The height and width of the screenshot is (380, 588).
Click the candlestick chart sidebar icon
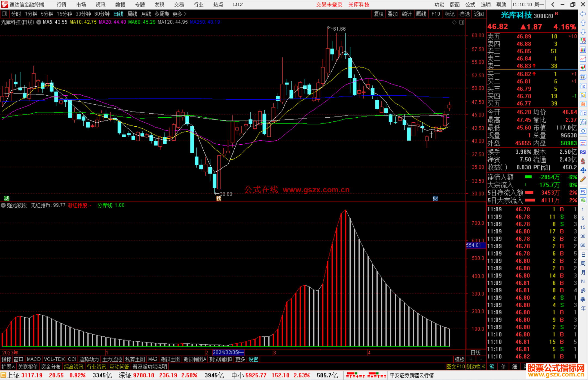click(x=583, y=68)
